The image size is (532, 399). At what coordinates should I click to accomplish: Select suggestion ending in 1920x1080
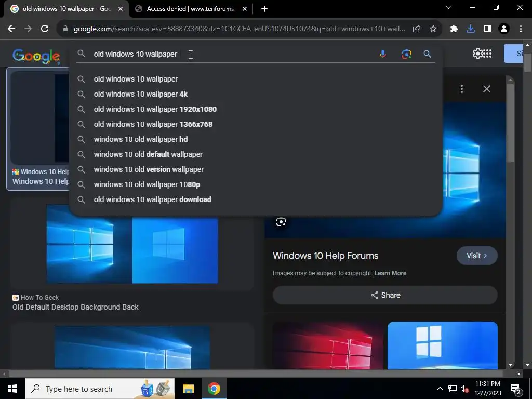coord(155,109)
